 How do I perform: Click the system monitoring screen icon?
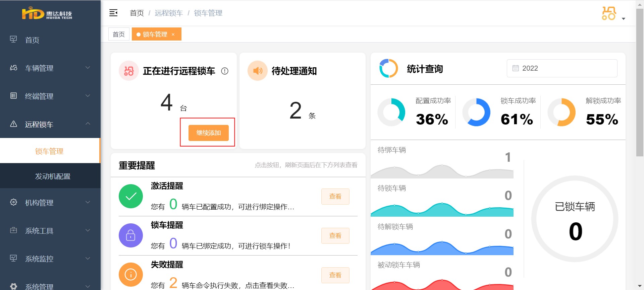click(x=13, y=258)
